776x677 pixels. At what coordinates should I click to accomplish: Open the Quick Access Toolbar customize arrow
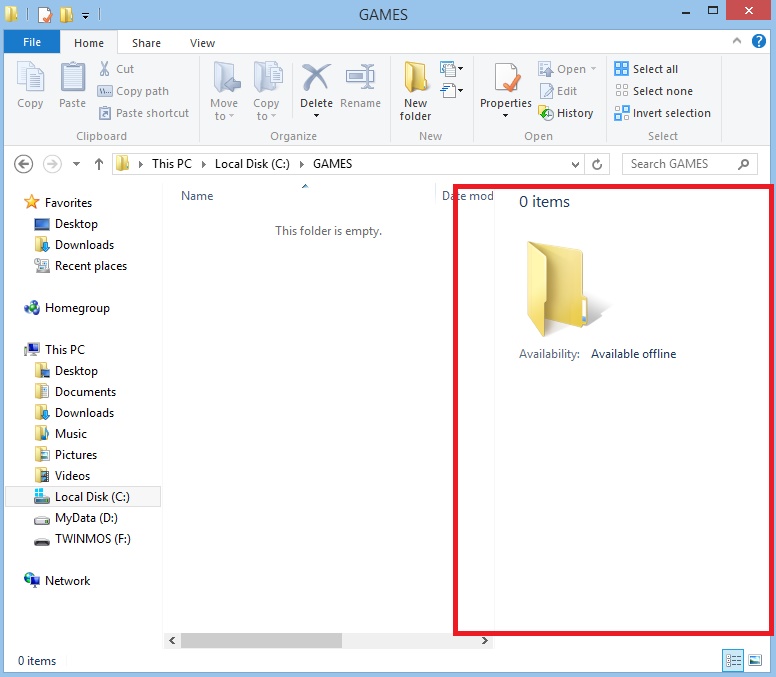coord(85,16)
